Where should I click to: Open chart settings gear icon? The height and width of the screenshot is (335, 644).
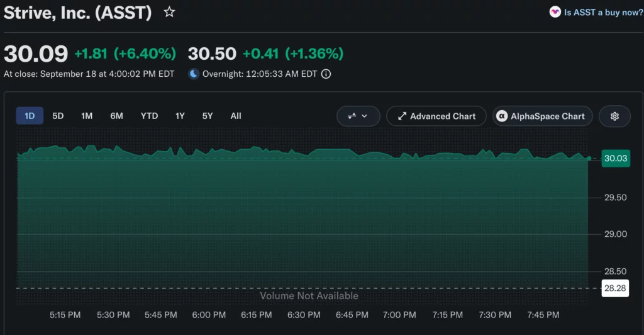click(x=614, y=116)
